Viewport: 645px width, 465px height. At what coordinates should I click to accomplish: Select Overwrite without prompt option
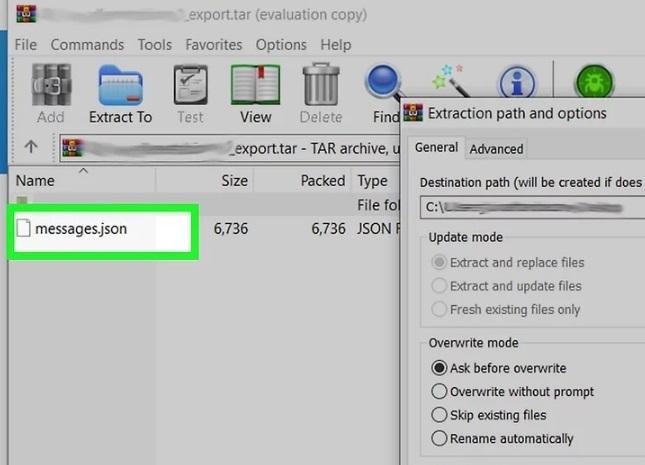512,391
